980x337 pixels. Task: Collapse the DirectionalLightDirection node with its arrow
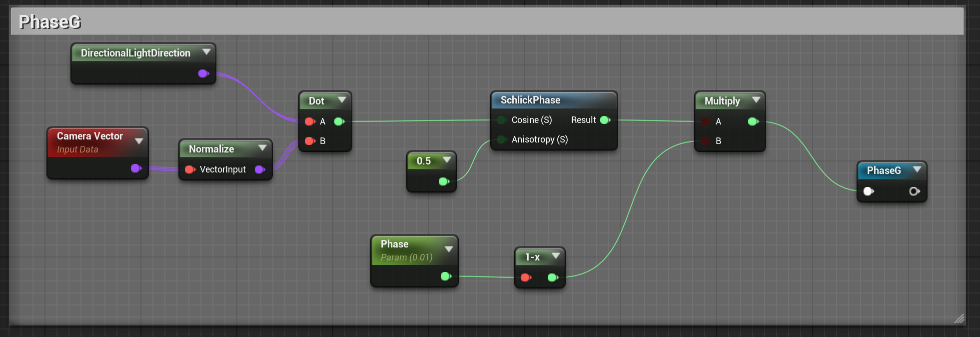pos(206,52)
